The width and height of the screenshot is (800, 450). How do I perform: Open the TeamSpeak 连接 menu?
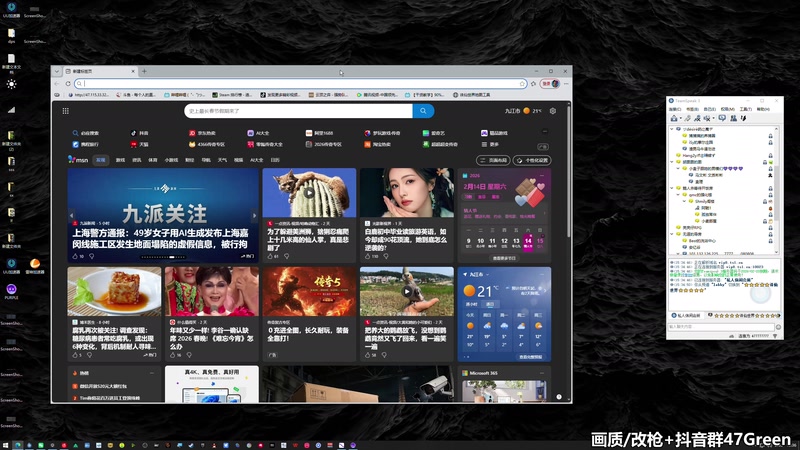click(675, 109)
